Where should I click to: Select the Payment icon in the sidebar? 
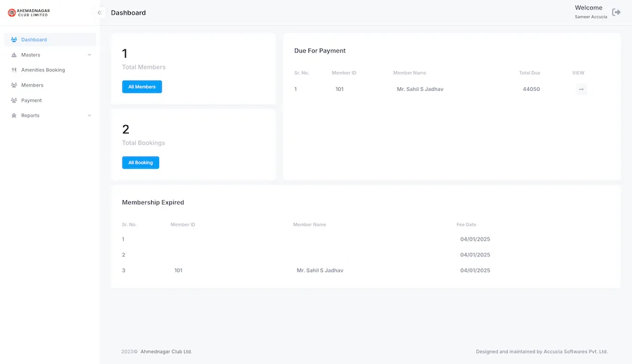click(13, 100)
